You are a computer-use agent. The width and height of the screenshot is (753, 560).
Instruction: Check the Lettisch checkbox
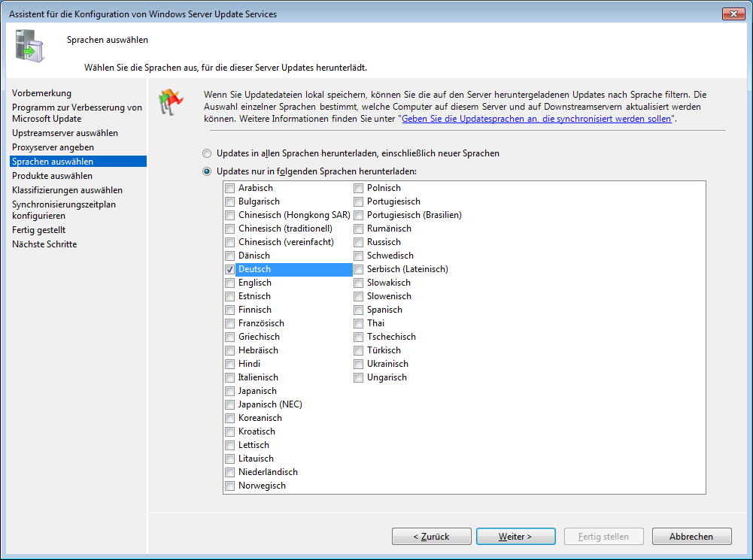tap(230, 445)
